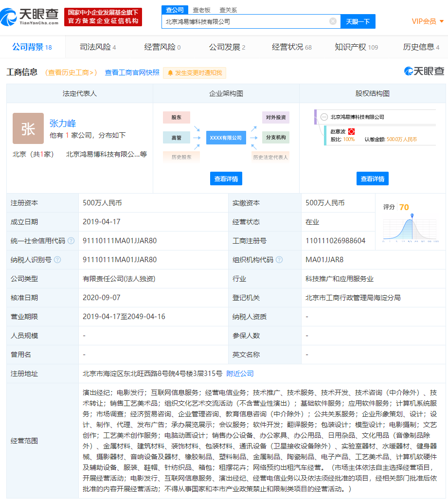Click the 认缴金额 500.0万人民币 value

401,140
